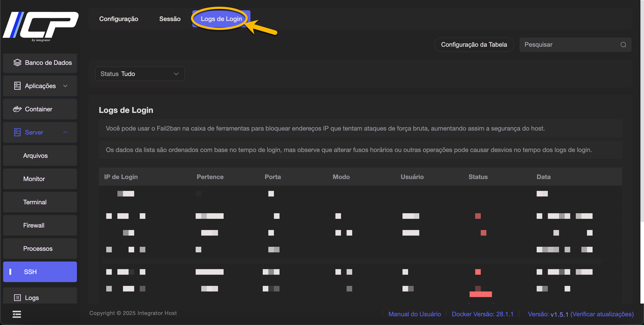Switch to the Configuração tab
This screenshot has width=644, height=325.
tap(119, 19)
